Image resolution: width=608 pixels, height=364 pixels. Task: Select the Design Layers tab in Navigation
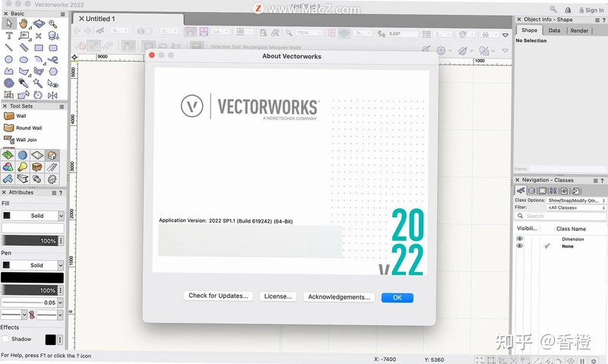coord(531,191)
